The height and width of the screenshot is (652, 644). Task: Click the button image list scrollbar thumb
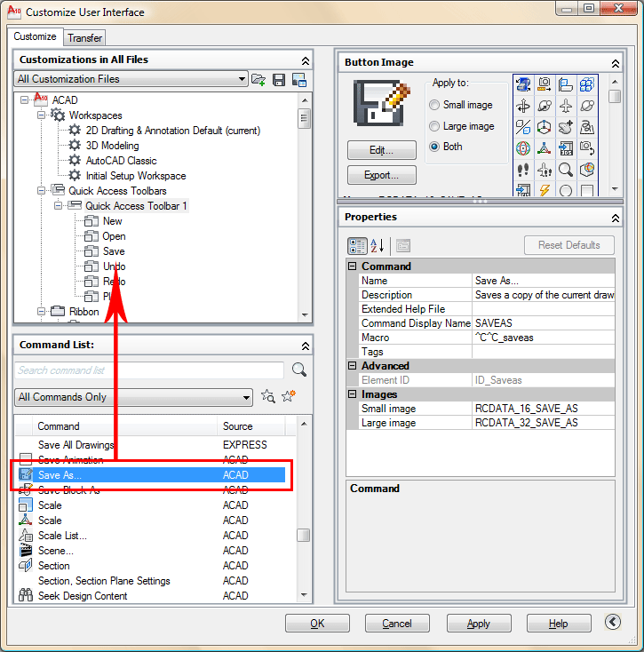click(x=615, y=96)
